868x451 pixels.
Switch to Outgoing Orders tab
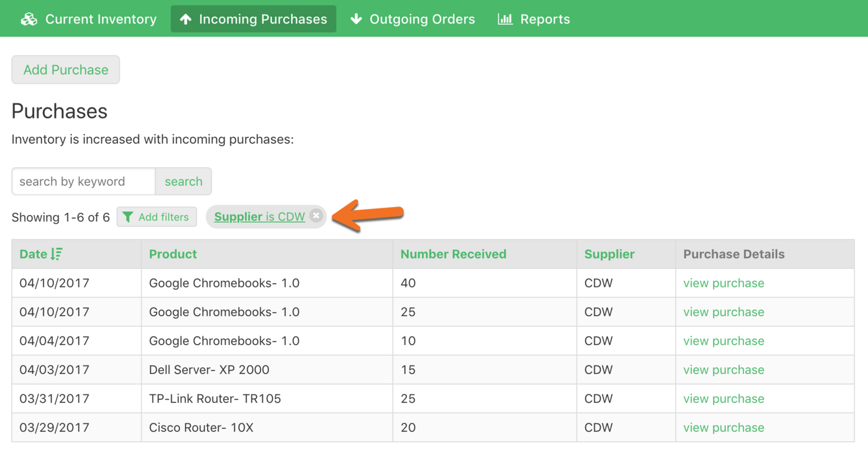pos(413,19)
